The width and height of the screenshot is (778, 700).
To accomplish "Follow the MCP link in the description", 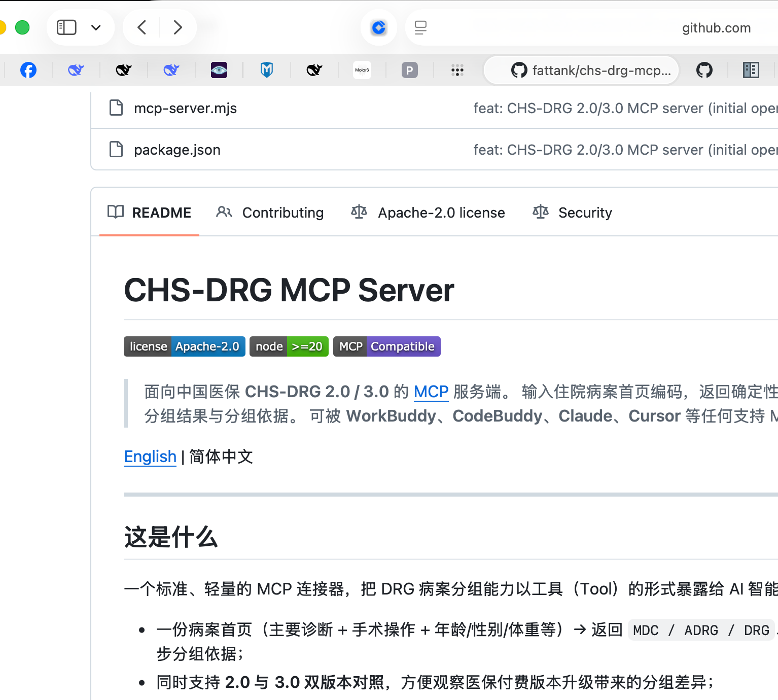I will pos(431,392).
